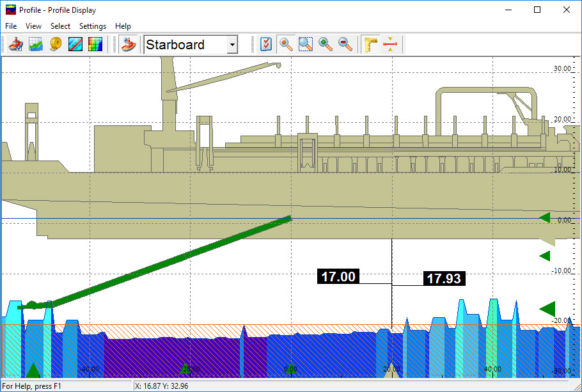Open the rainbow color grid icon
The width and height of the screenshot is (582, 392).
(95, 45)
